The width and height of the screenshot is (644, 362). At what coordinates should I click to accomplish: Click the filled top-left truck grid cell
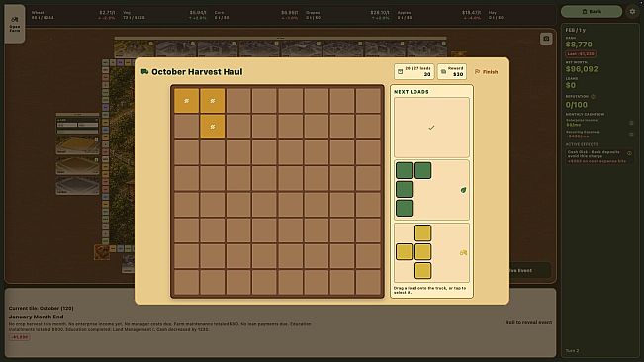tap(186, 101)
